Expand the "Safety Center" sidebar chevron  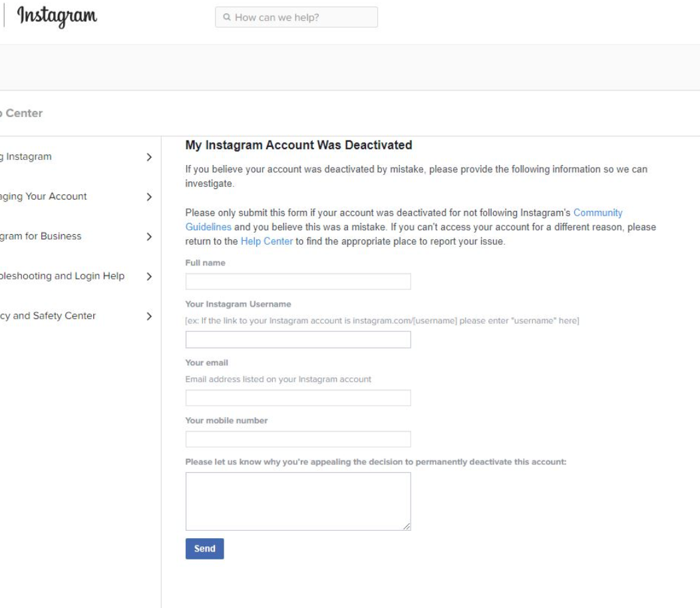[149, 316]
